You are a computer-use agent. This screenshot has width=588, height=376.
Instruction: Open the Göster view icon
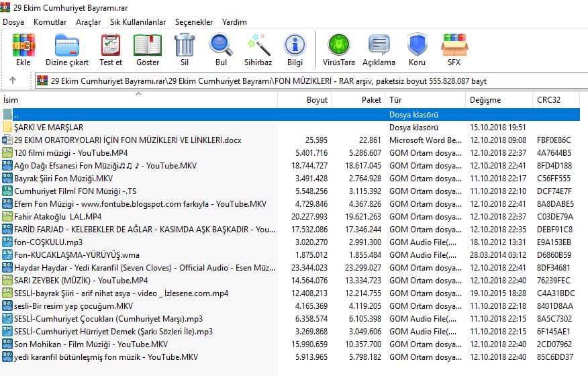[x=148, y=49]
